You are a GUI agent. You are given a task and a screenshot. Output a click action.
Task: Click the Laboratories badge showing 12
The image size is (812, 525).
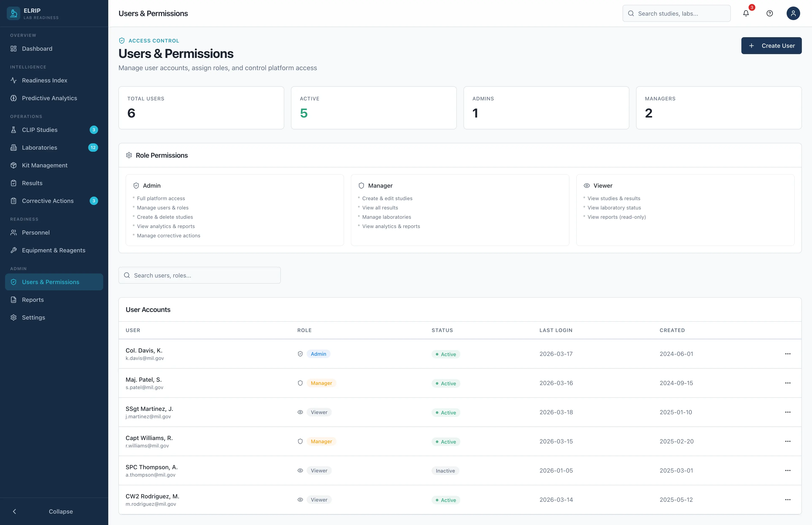pyautogui.click(x=93, y=148)
